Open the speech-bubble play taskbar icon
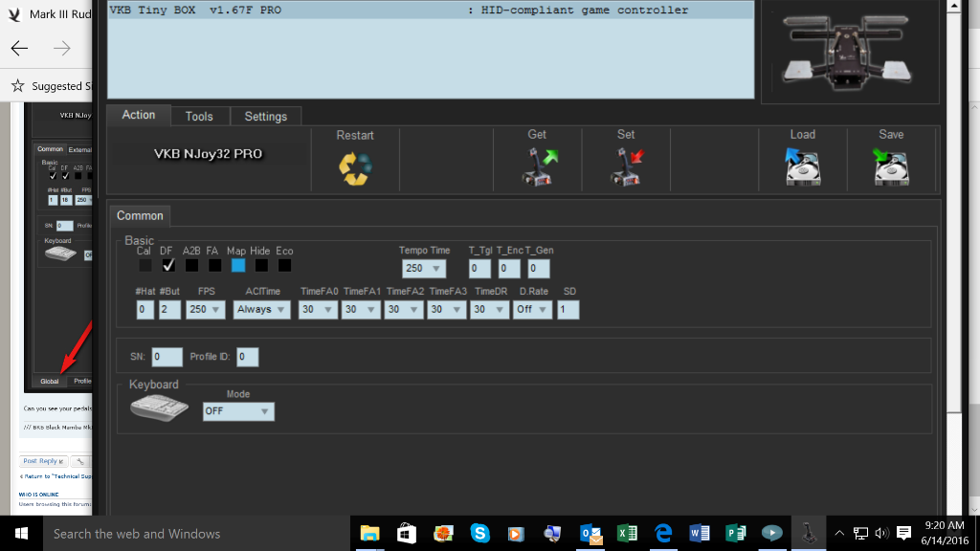980x551 pixels. pyautogui.click(x=772, y=534)
